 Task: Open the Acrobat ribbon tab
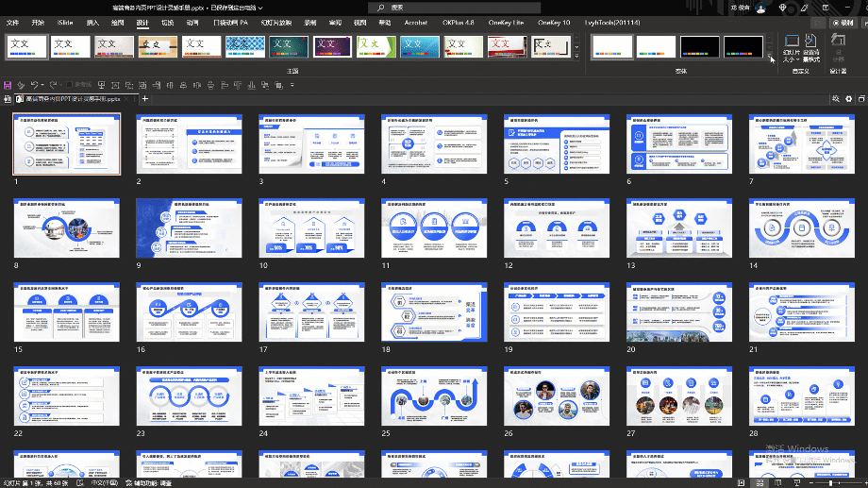pos(416,23)
